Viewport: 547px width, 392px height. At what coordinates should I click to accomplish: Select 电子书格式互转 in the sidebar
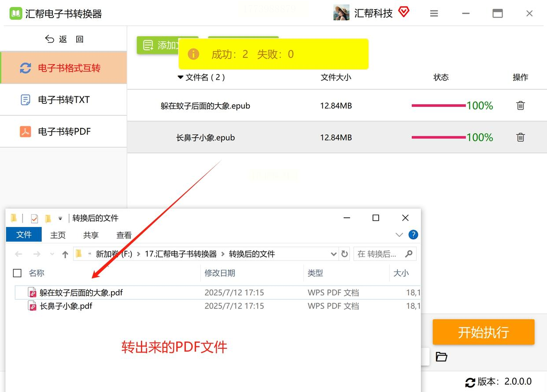(x=64, y=68)
